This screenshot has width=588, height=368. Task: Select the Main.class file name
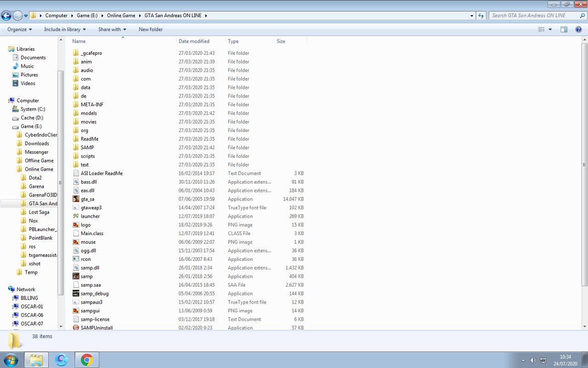click(x=92, y=234)
